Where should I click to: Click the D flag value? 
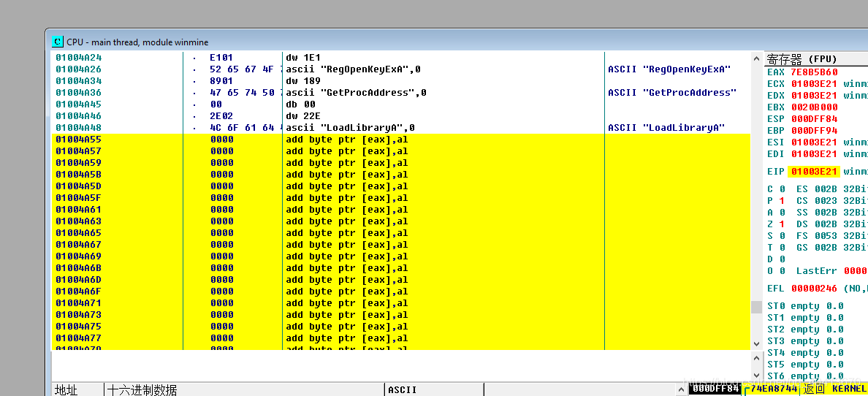pyautogui.click(x=783, y=259)
